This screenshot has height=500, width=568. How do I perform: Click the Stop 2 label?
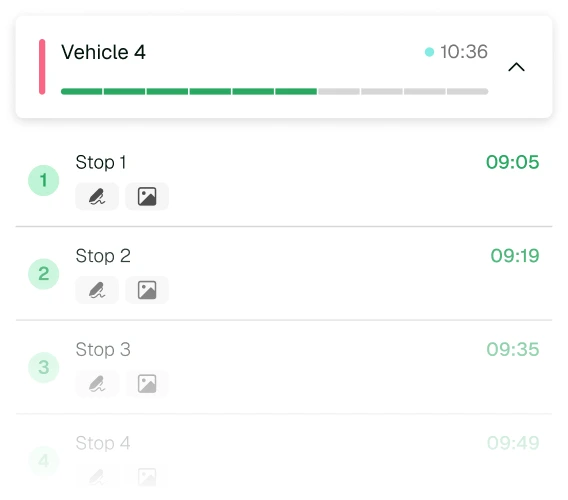pos(103,256)
